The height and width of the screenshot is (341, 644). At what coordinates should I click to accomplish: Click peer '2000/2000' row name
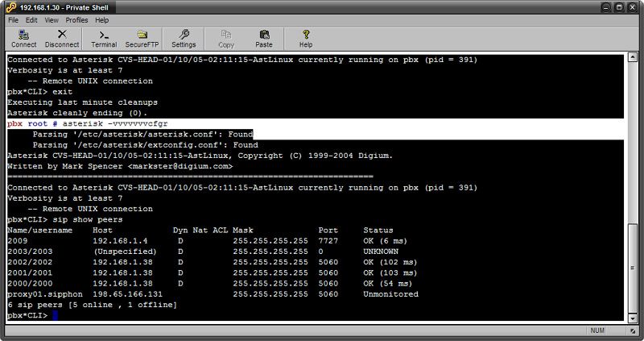pos(30,284)
